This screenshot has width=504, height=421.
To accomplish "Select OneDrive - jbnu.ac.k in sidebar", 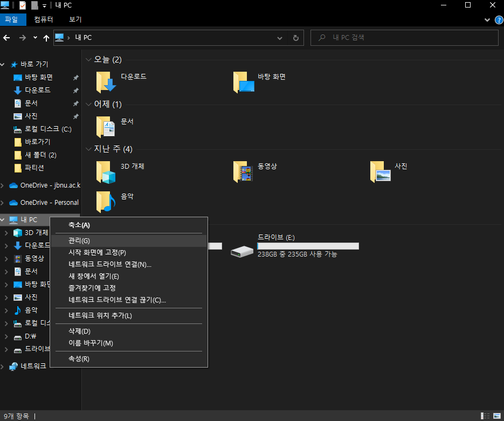I will click(50, 185).
